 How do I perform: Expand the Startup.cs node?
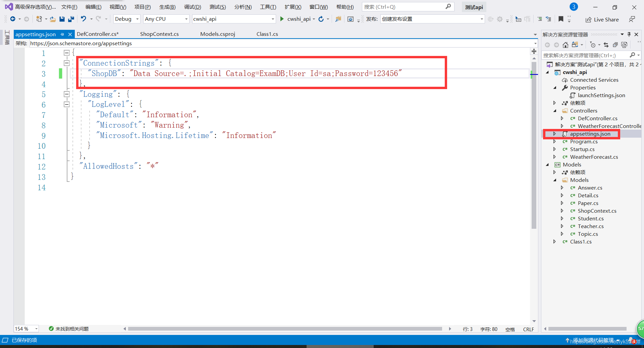pos(555,149)
